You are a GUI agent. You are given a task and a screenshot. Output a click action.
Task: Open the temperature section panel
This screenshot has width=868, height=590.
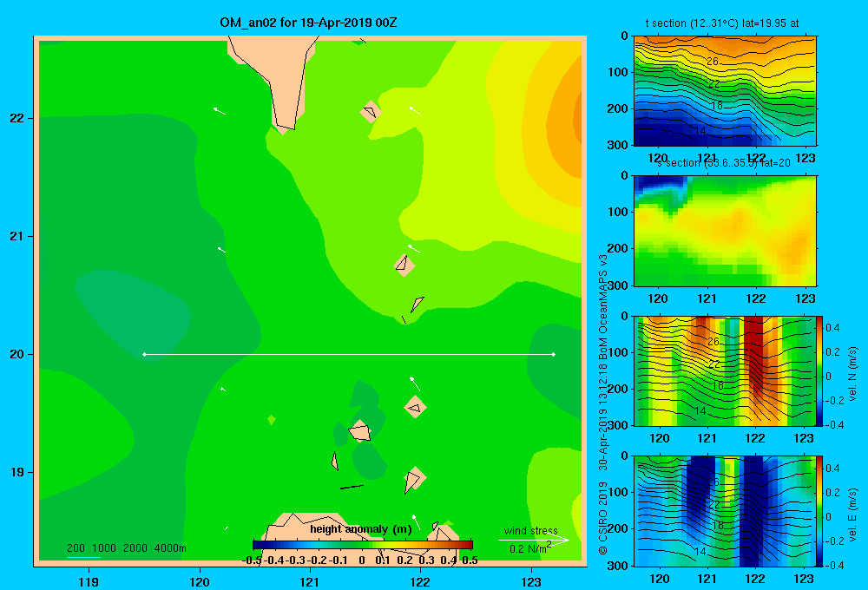tap(725, 91)
